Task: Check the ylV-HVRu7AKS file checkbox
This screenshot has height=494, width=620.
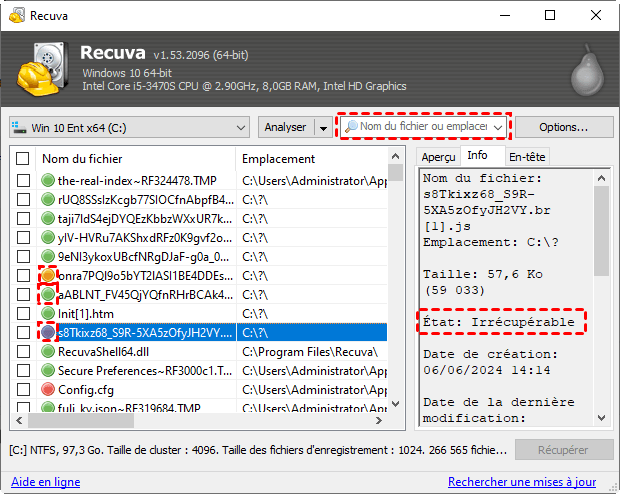Action: (23, 237)
